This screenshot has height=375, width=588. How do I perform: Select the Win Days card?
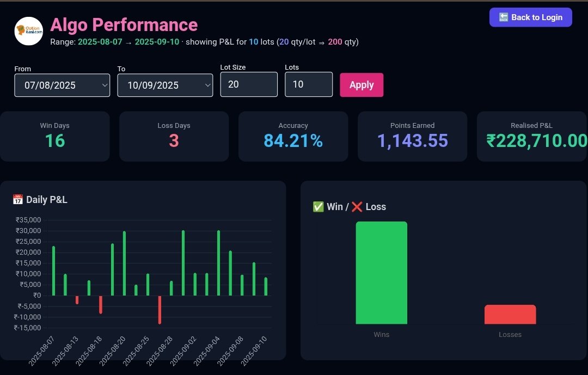click(55, 137)
